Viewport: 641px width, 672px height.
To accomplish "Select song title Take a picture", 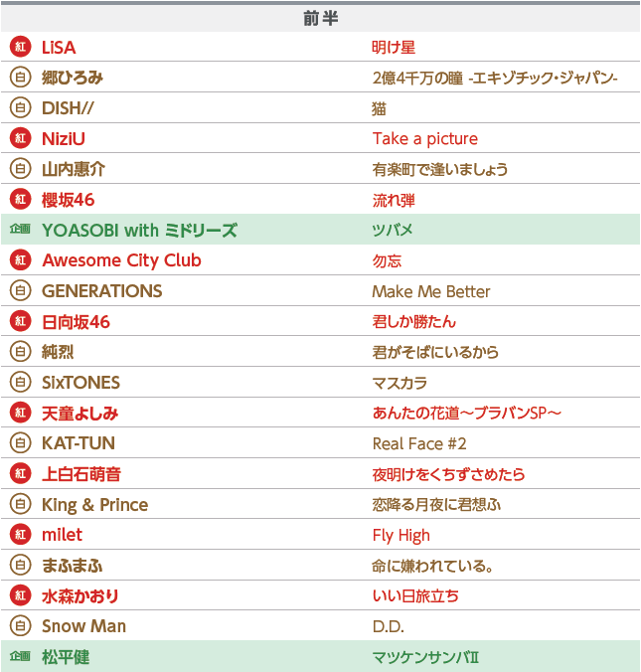I will point(424,139).
